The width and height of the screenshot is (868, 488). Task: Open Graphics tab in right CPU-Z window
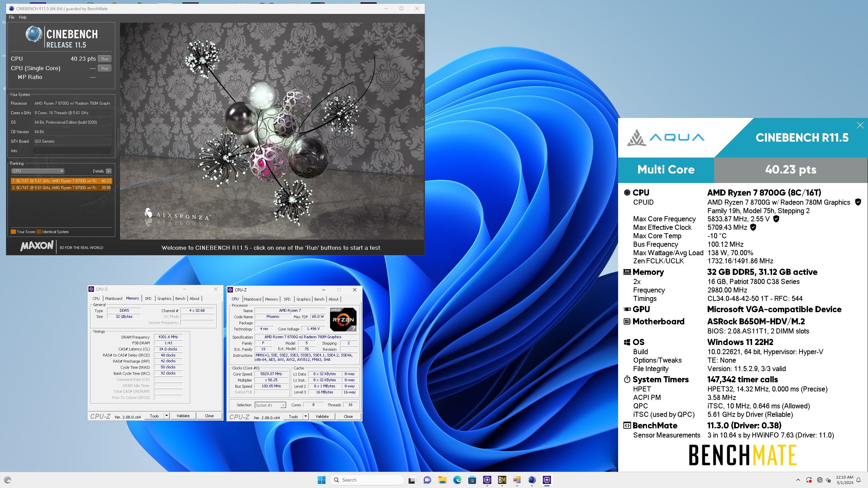tap(303, 299)
